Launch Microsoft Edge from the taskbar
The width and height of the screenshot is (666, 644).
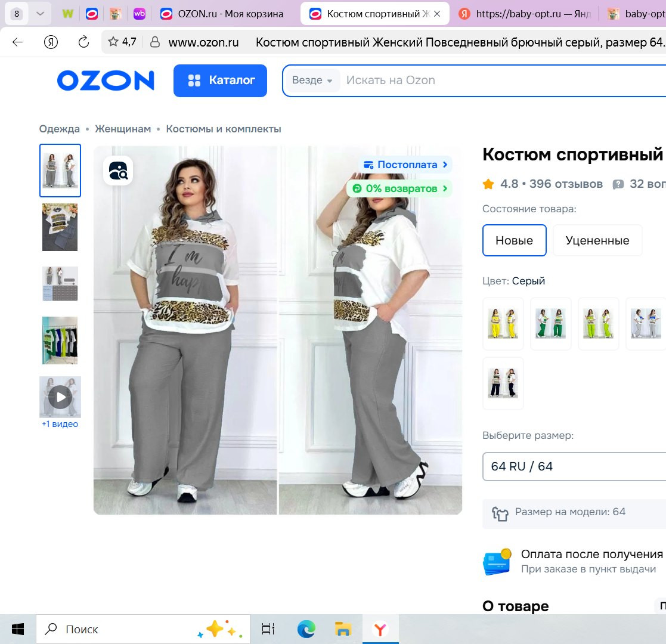(x=306, y=629)
